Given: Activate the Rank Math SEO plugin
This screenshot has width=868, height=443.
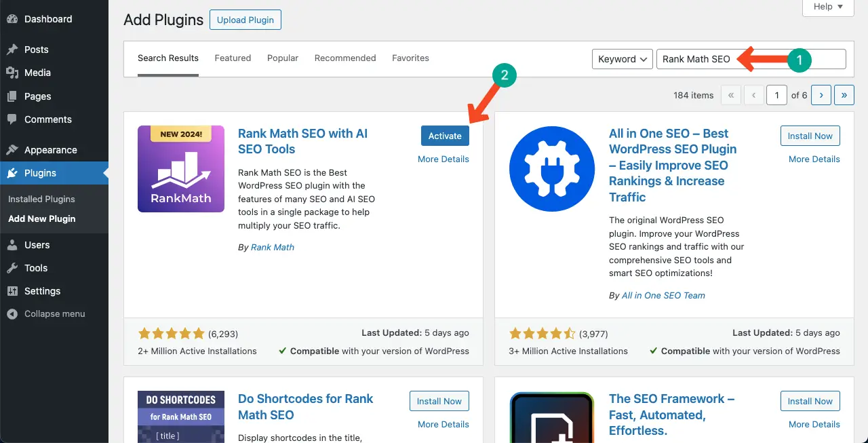Looking at the screenshot, I should (x=445, y=136).
